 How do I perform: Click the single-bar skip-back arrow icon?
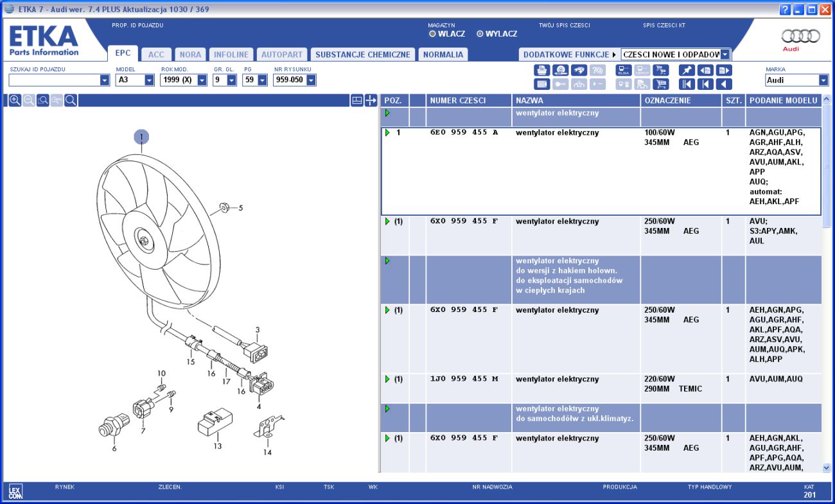tap(705, 84)
